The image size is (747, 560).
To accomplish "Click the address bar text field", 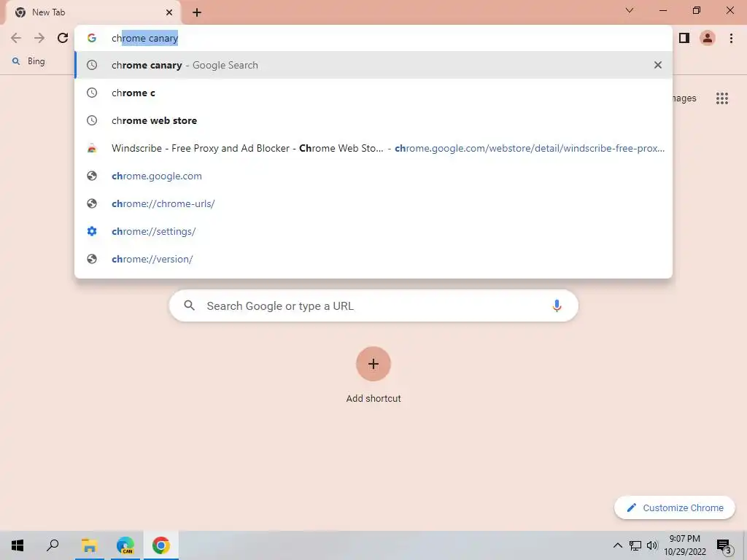I will 373,38.
